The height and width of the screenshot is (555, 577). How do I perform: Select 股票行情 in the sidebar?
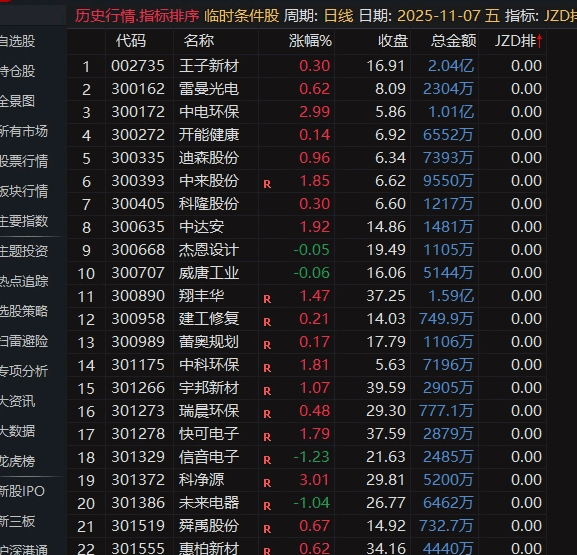24,161
